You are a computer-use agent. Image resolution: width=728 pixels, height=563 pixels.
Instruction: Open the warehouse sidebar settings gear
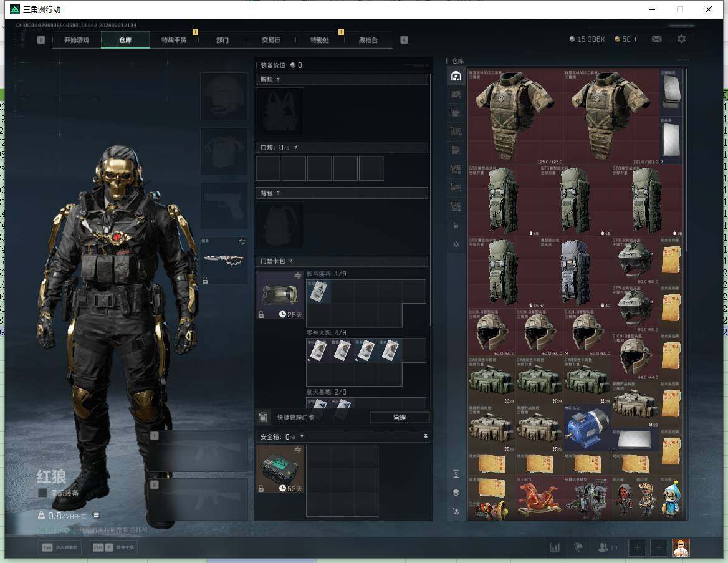click(x=456, y=244)
